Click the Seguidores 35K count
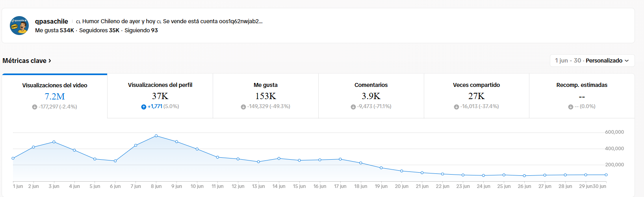The image size is (644, 197). coord(99,30)
